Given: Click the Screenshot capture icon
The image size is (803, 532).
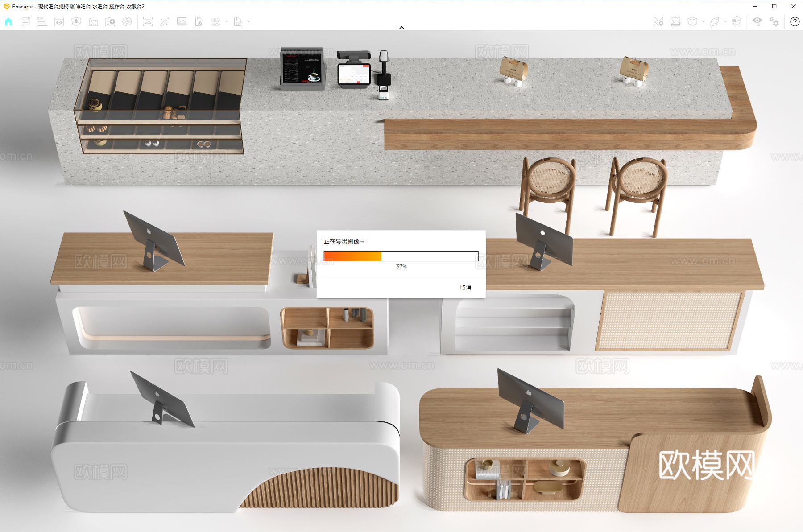Looking at the screenshot, I should click(148, 21).
